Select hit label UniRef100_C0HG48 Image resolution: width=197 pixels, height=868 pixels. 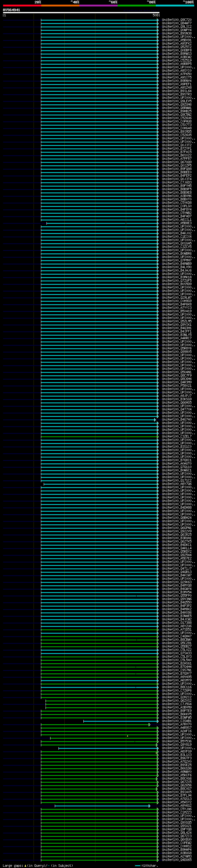coord(176,128)
